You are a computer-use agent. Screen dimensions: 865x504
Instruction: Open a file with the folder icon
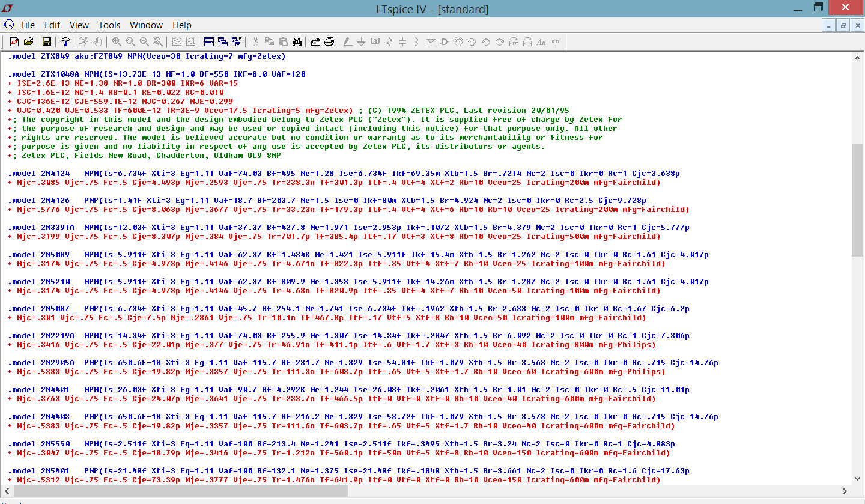click(28, 41)
